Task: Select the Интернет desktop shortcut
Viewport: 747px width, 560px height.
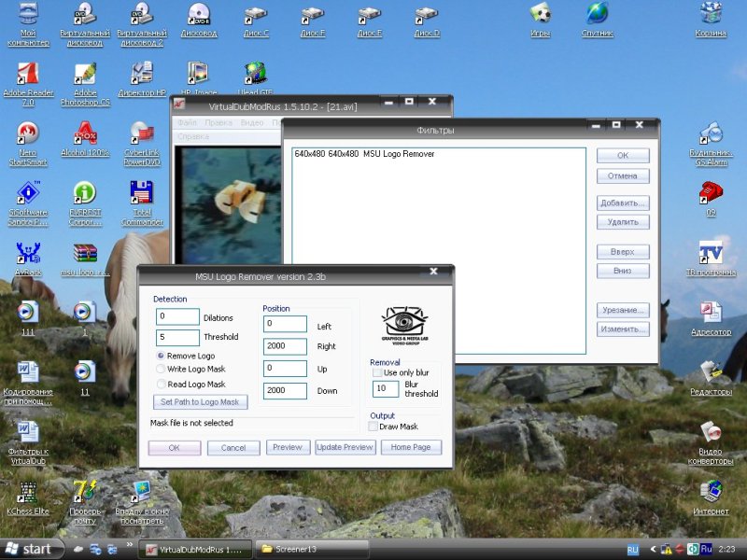Action: (711, 492)
